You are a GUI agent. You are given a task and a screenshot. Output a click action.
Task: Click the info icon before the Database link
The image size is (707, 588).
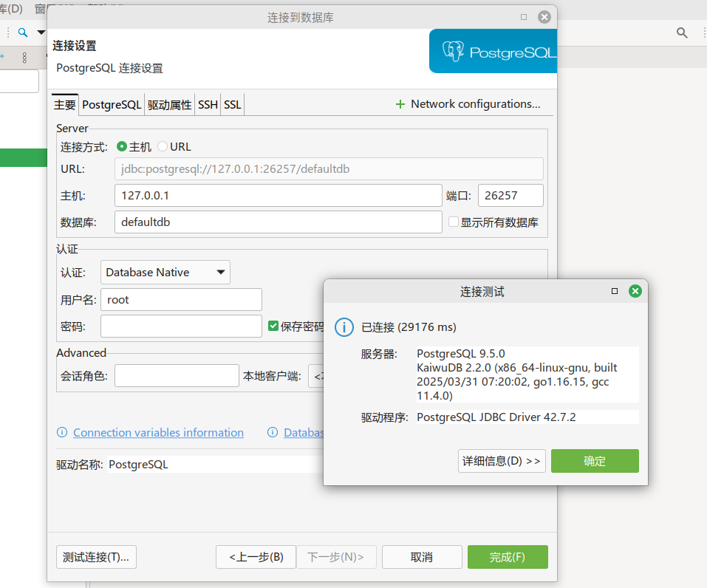[273, 432]
